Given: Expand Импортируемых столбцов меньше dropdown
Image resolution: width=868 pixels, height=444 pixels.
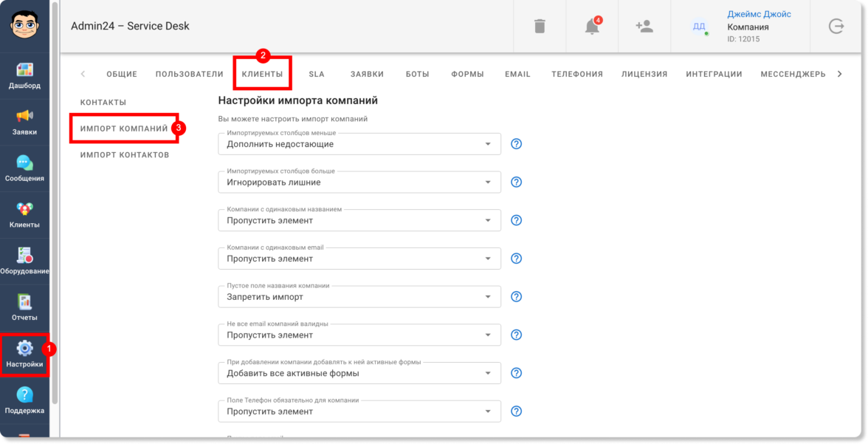Looking at the screenshot, I should pyautogui.click(x=359, y=144).
